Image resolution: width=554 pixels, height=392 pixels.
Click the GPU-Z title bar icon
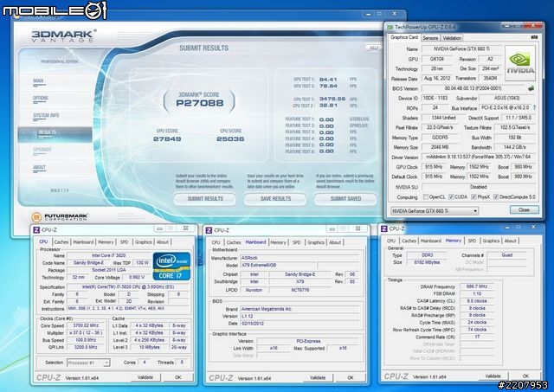[390, 27]
